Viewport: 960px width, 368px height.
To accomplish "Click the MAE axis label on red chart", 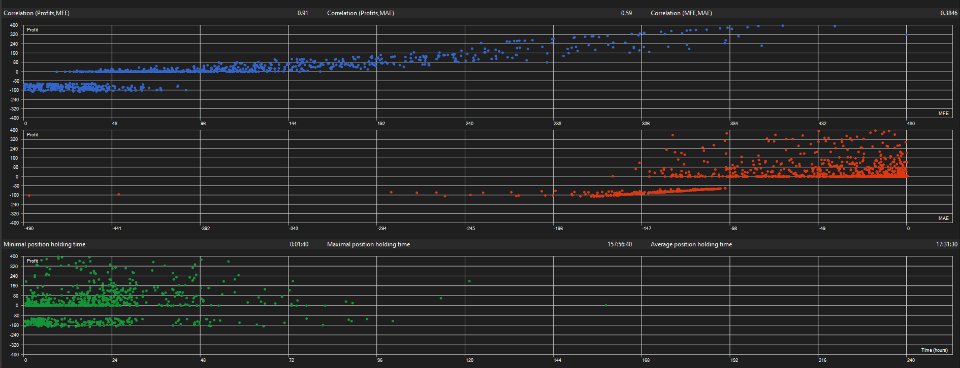I will click(943, 217).
